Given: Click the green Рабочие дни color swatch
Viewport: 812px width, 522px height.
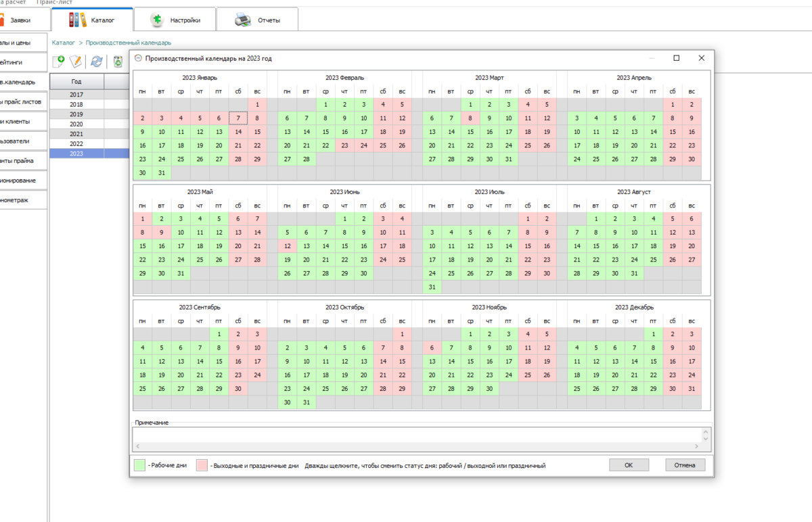Looking at the screenshot, I should click(x=140, y=465).
